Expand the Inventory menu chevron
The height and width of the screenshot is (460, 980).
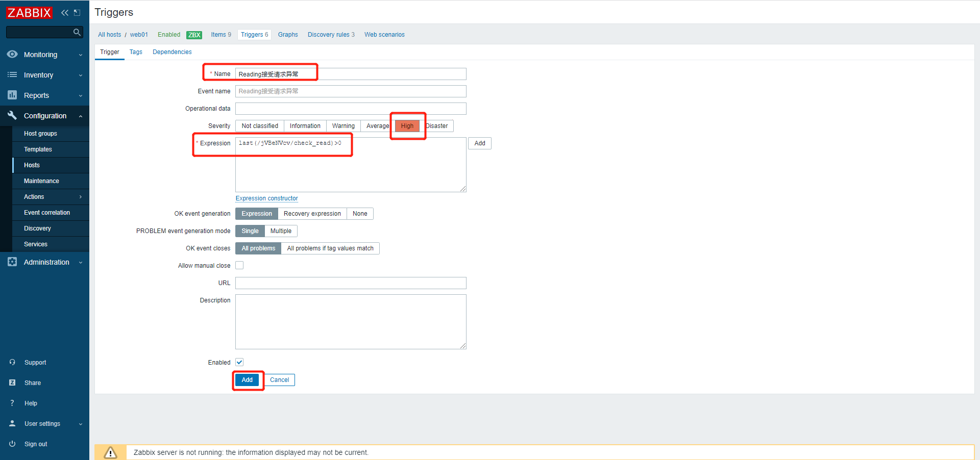(x=81, y=75)
